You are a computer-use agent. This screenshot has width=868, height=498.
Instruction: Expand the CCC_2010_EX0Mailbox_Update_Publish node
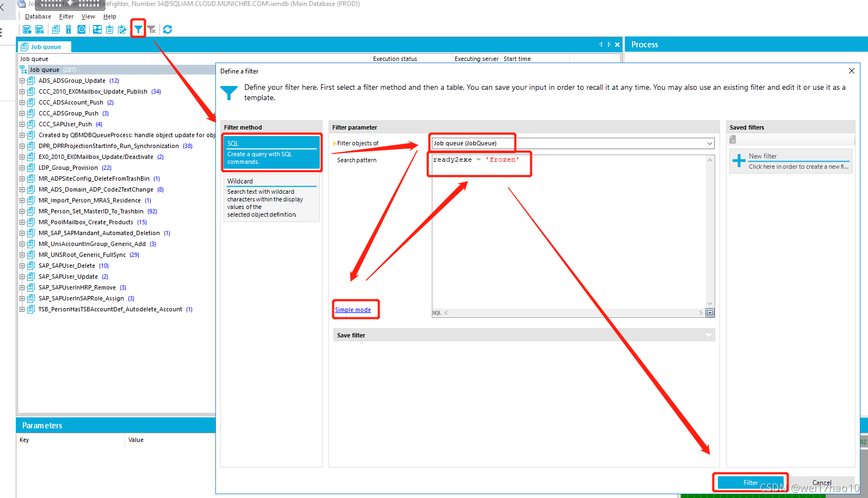[22, 91]
